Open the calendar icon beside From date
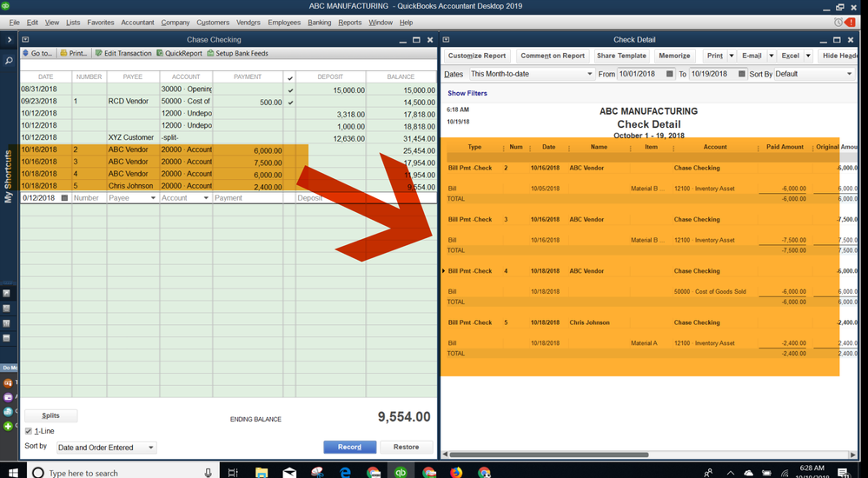This screenshot has width=868, height=478. pos(669,74)
